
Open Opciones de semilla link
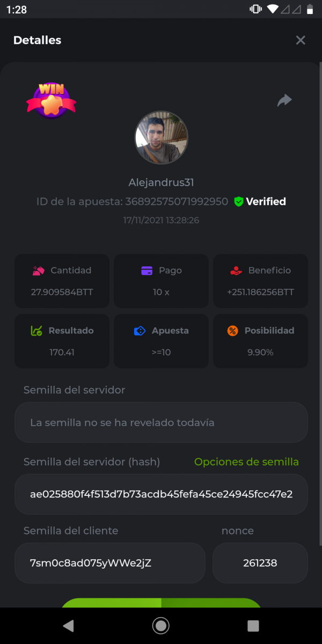[x=246, y=462]
